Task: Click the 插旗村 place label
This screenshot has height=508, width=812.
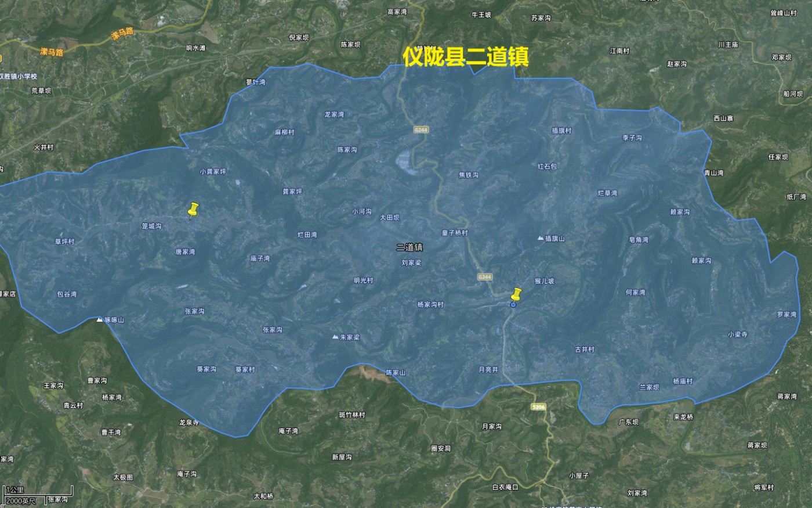Action: pos(561,131)
